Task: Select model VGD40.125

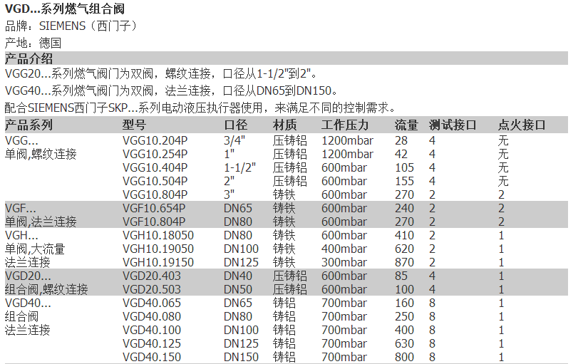Action: pyautogui.click(x=152, y=343)
